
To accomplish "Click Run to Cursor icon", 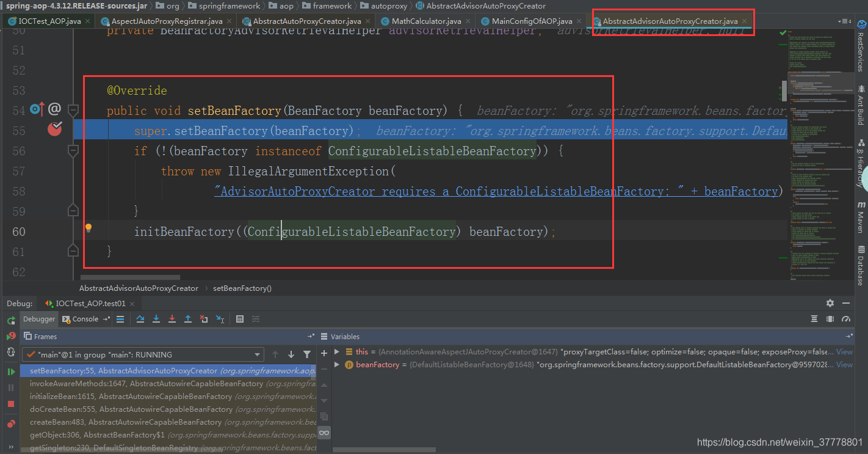I will (x=220, y=319).
